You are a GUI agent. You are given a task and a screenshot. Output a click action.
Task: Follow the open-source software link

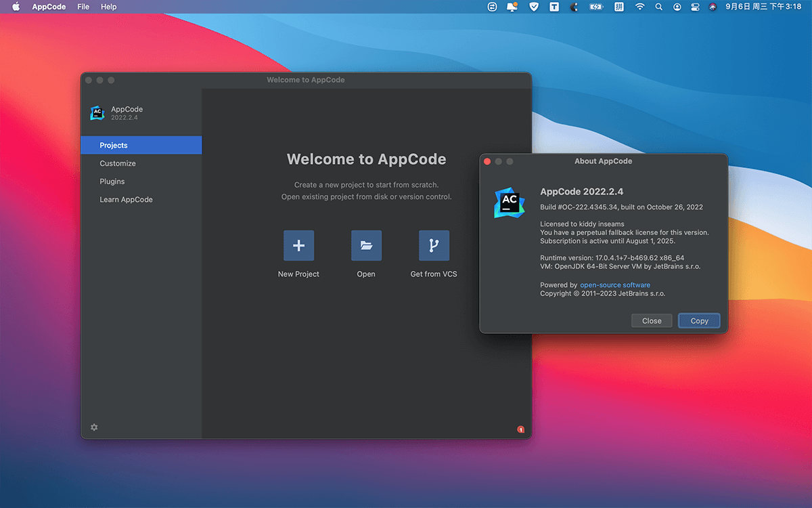pos(615,285)
